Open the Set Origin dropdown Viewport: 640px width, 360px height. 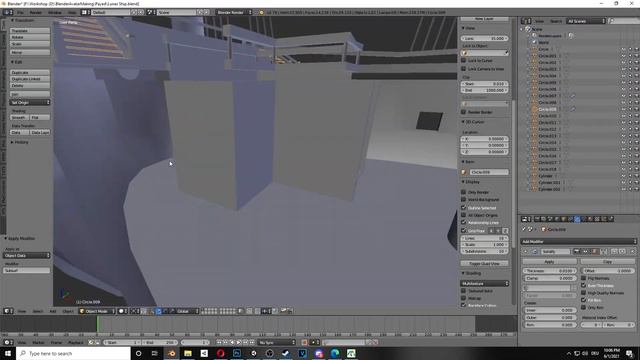click(30, 102)
